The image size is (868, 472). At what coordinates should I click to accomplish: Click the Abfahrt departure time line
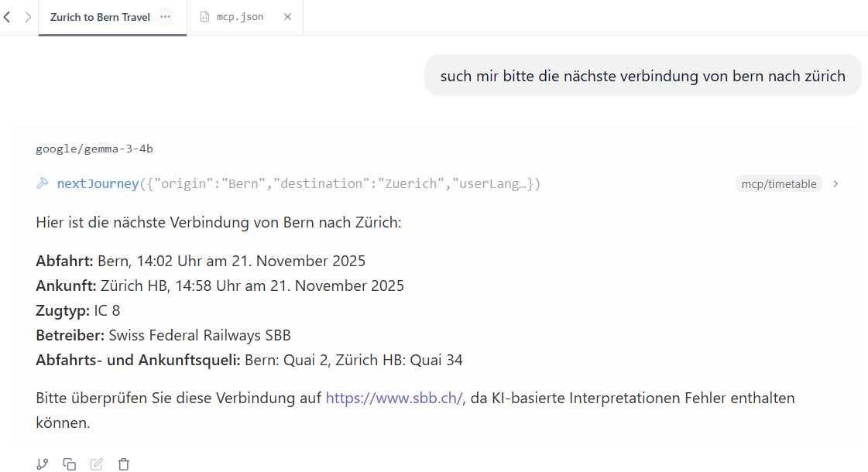(x=201, y=261)
